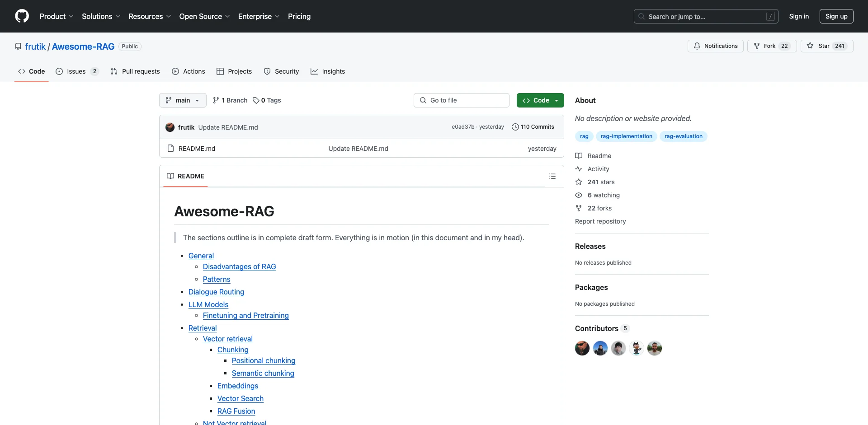The width and height of the screenshot is (868, 425).
Task: Open the README outline icon
Action: [552, 176]
